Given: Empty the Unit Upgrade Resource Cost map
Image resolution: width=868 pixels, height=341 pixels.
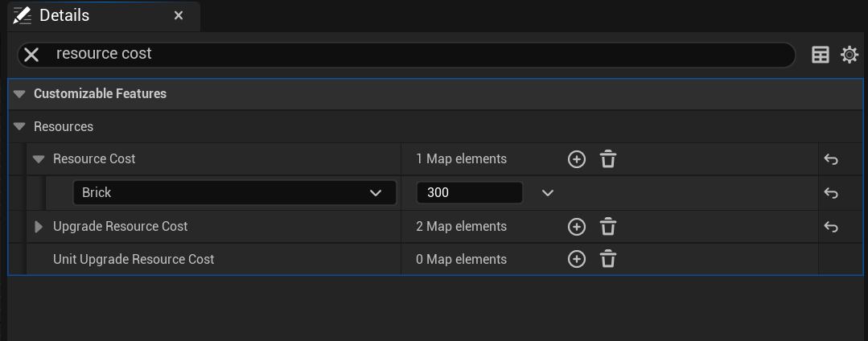Looking at the screenshot, I should tap(608, 259).
